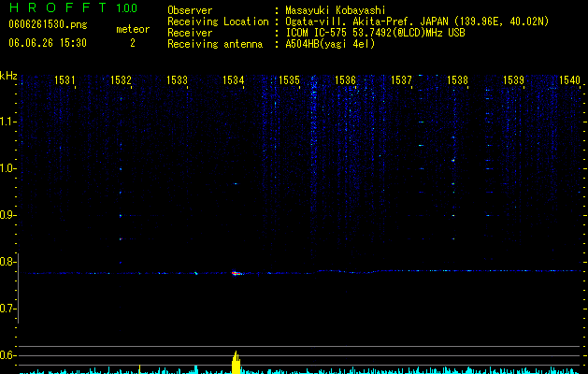The width and height of the screenshot is (588, 374).
Task: Click the kHz axis unit label
Action: coord(8,76)
